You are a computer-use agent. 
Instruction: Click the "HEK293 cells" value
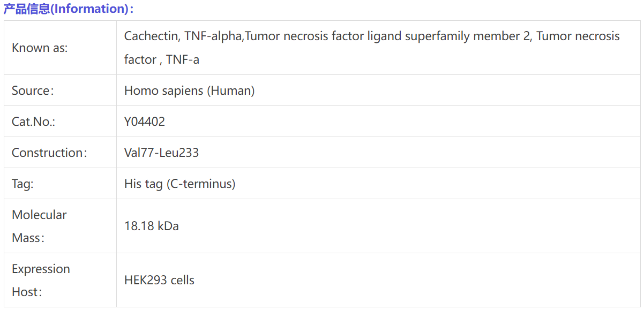click(159, 280)
